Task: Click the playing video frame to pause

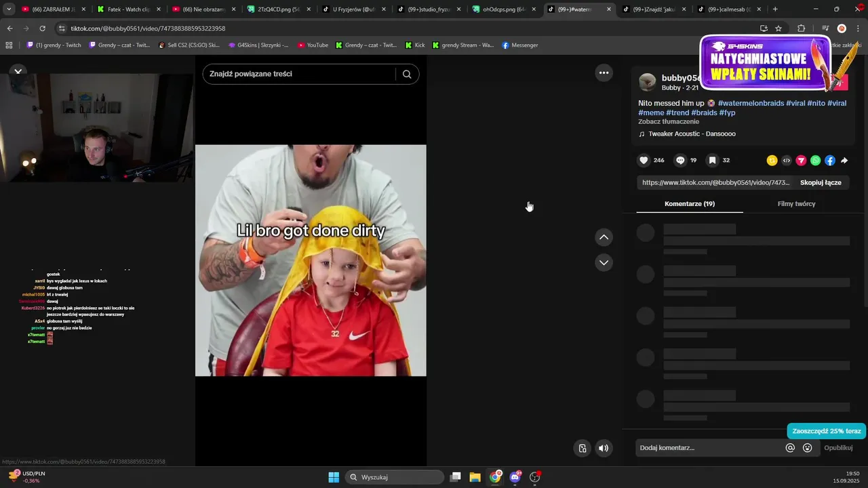Action: click(311, 260)
